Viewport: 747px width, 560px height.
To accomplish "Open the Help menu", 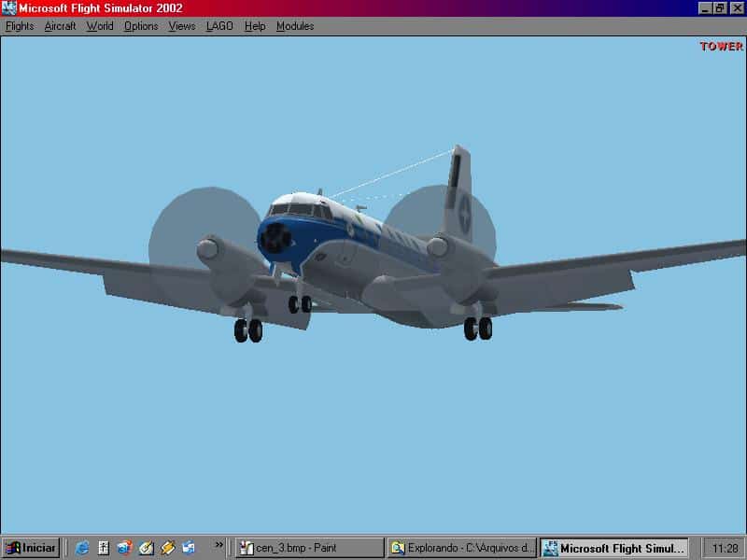I will pyautogui.click(x=255, y=26).
